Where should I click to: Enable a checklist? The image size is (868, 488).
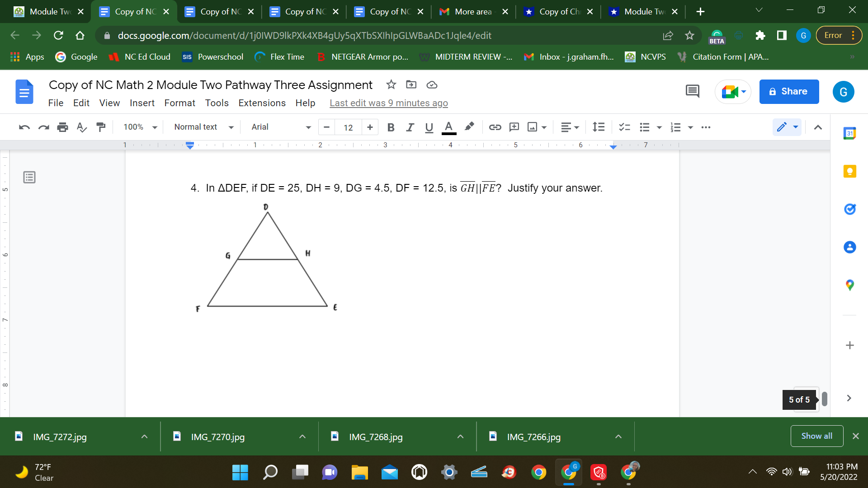point(624,127)
